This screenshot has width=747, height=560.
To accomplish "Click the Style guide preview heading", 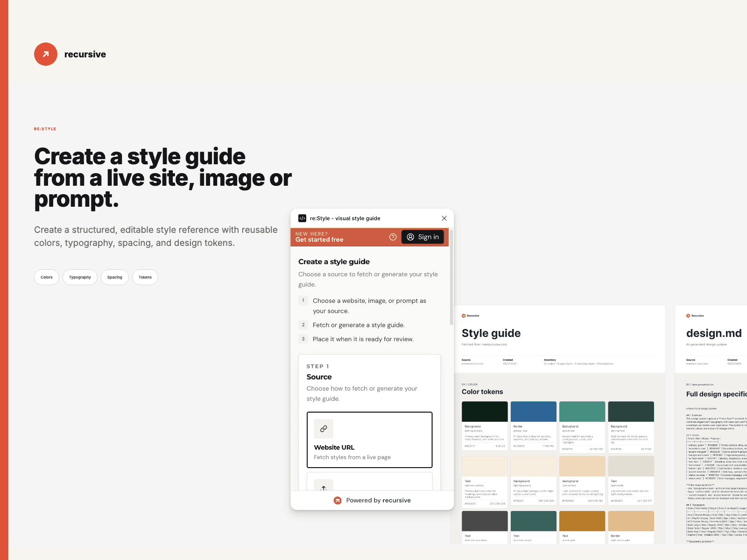I will pos(491,333).
